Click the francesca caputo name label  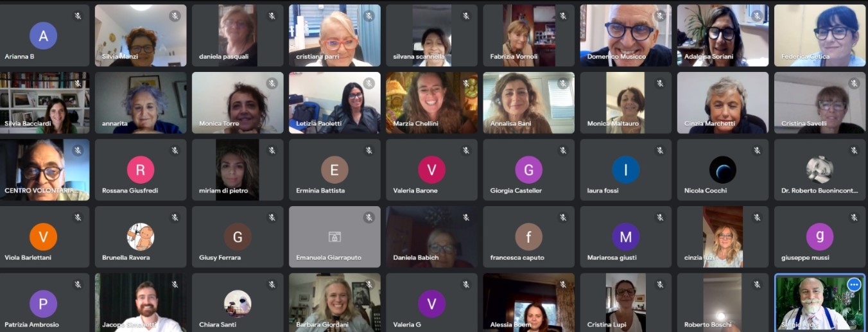coord(517,258)
